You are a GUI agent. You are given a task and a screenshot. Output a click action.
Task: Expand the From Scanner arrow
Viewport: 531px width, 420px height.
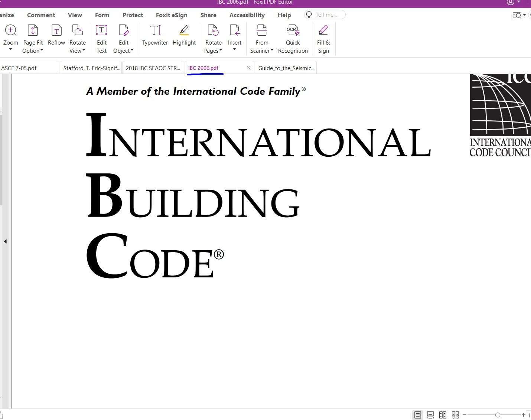tap(272, 50)
